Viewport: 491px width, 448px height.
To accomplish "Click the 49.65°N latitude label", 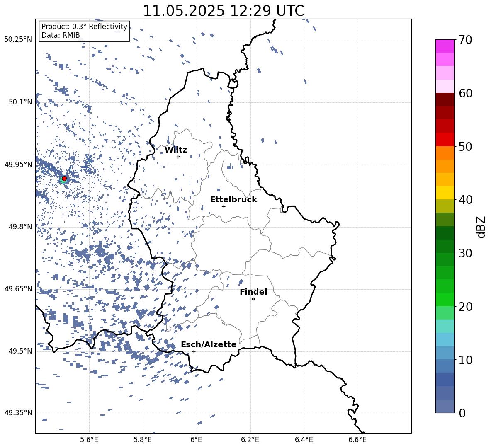I will tap(18, 289).
